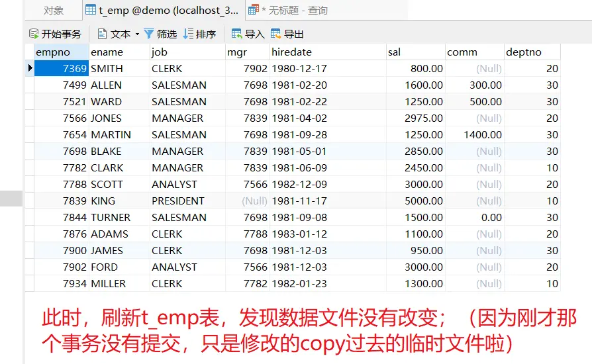Select the SCOTT name cell
The height and width of the screenshot is (364, 592).
pos(119,185)
